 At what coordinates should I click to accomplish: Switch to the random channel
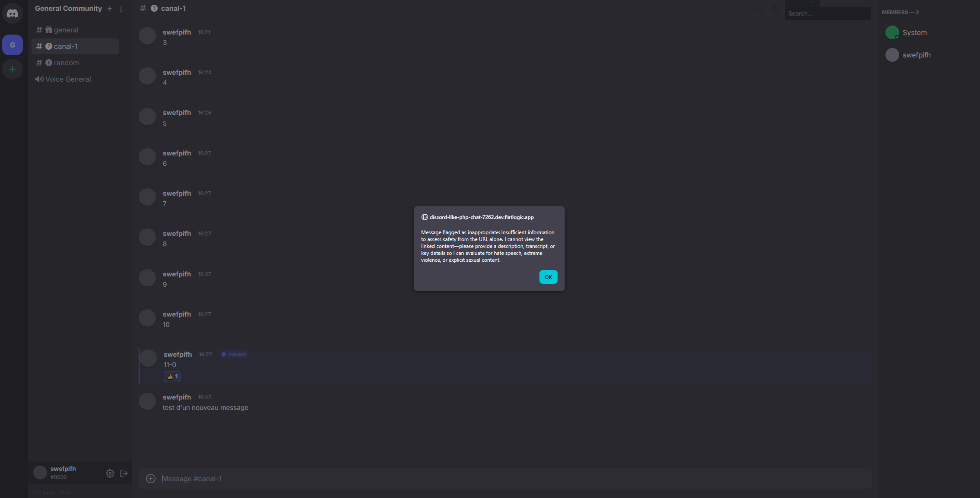(66, 63)
